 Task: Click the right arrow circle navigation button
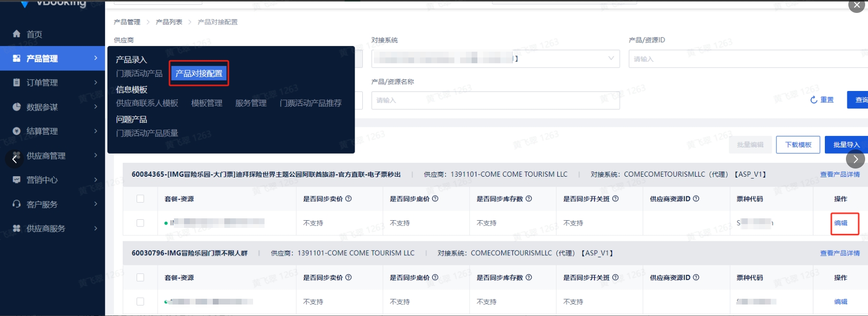[856, 159]
